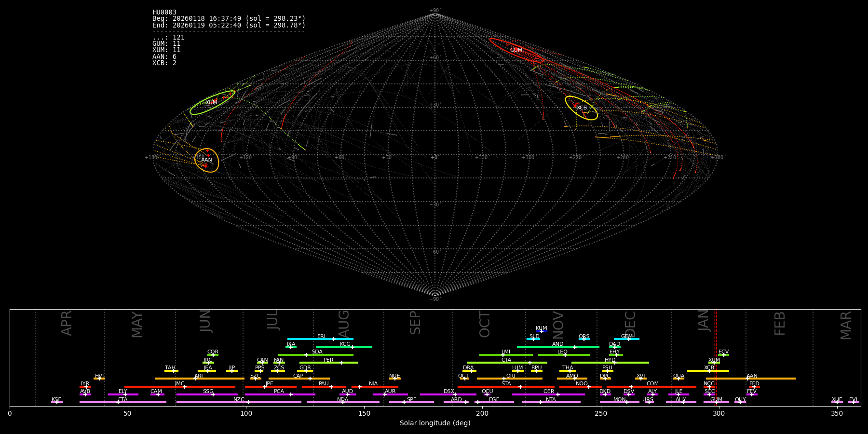Click the APR month label in timeline
Viewport: 868px width, 434px height.
click(x=67, y=323)
